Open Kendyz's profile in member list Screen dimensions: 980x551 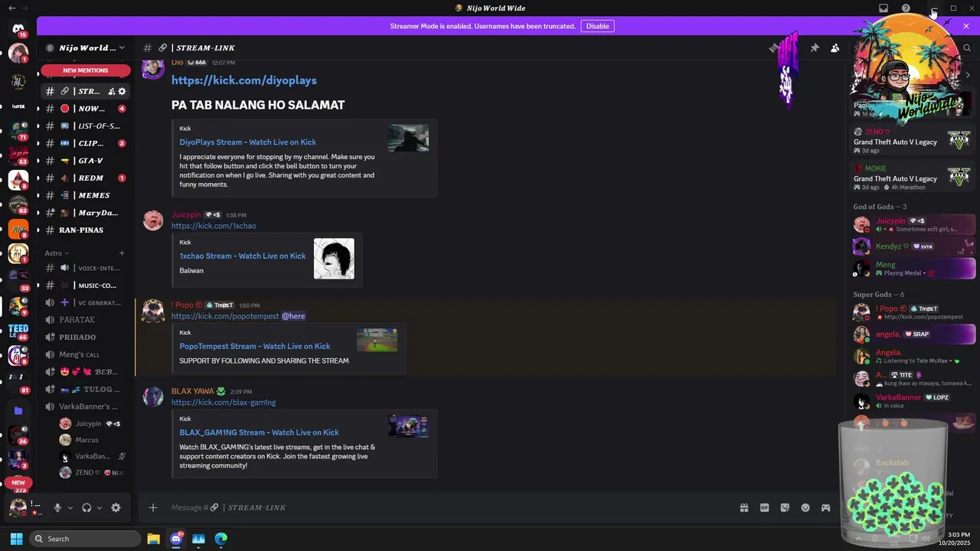[913, 246]
